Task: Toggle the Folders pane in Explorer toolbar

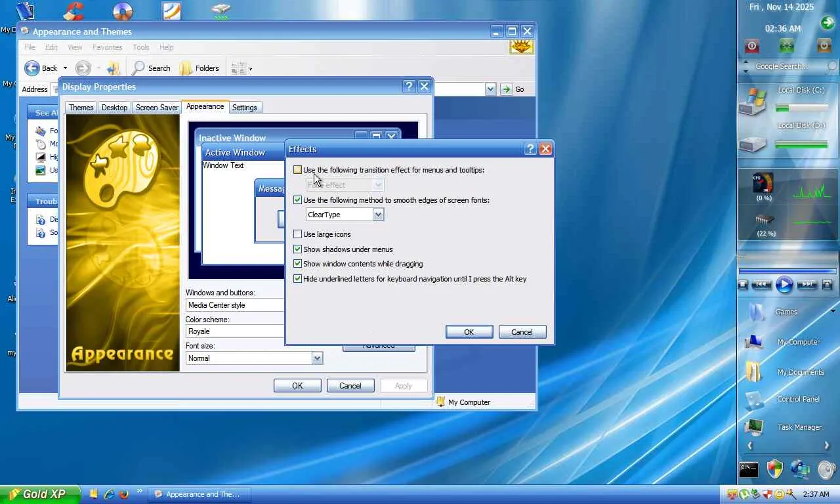Action: (x=199, y=68)
